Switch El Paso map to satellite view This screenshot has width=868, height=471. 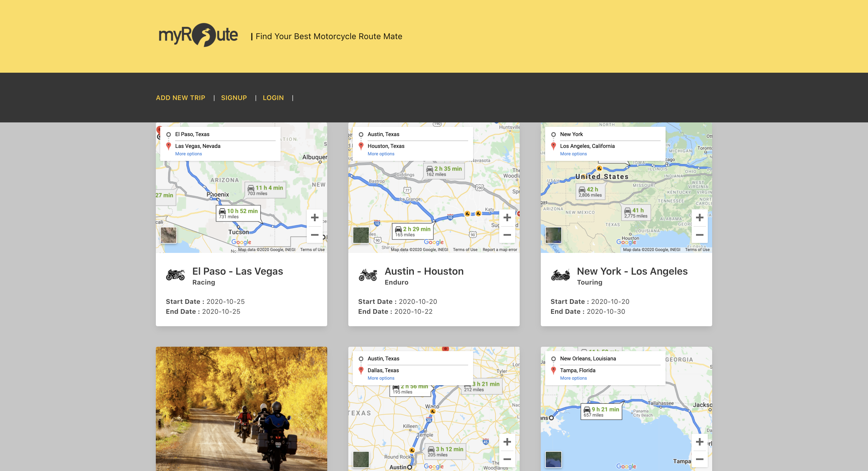(x=169, y=235)
